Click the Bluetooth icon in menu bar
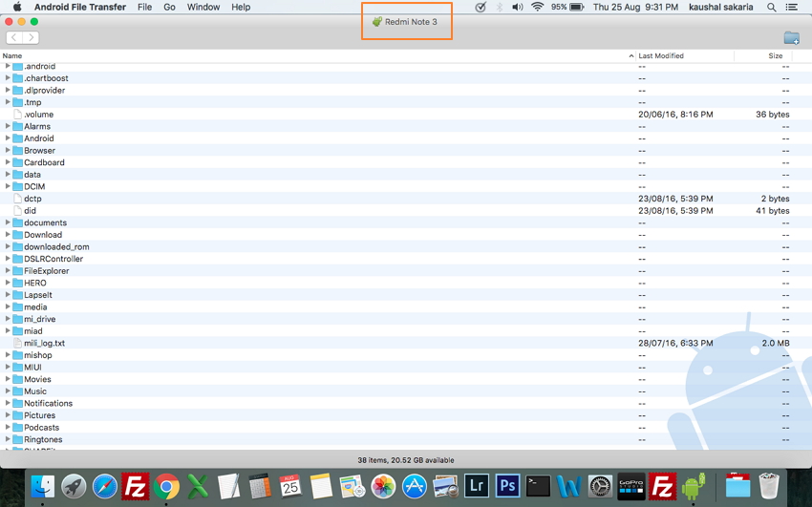Viewport: 812px width, 507px height. pyautogui.click(x=500, y=8)
